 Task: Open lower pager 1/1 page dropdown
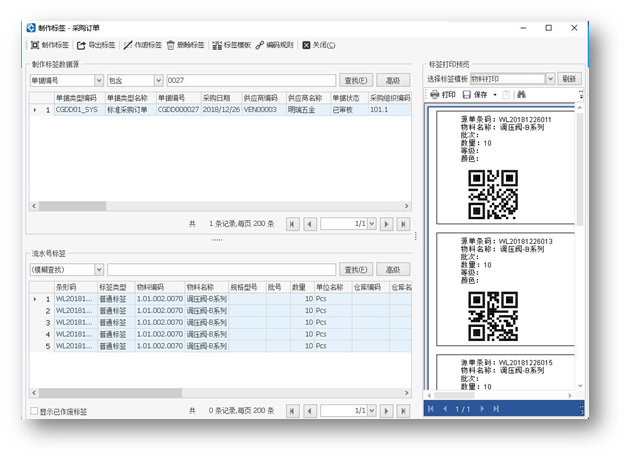[372, 411]
